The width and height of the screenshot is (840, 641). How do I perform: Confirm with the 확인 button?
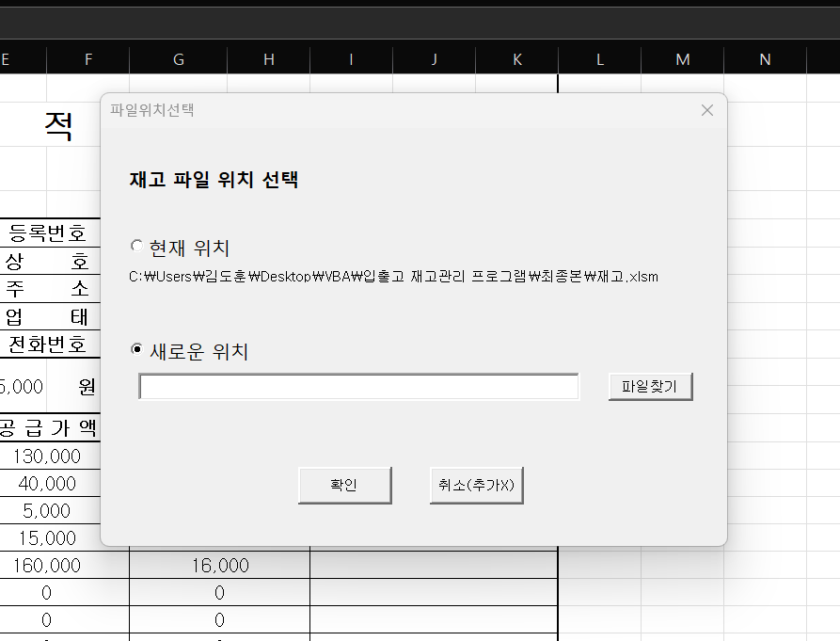(345, 485)
